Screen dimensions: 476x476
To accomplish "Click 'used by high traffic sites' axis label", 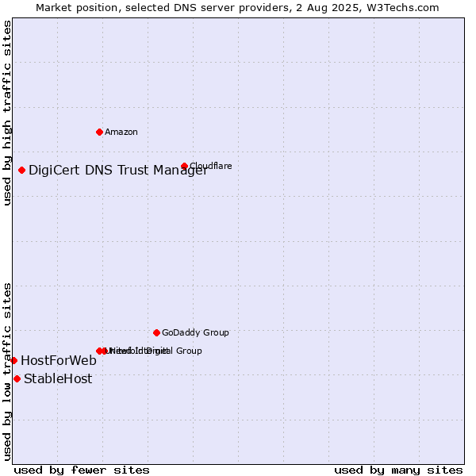I will [x=7, y=113].
